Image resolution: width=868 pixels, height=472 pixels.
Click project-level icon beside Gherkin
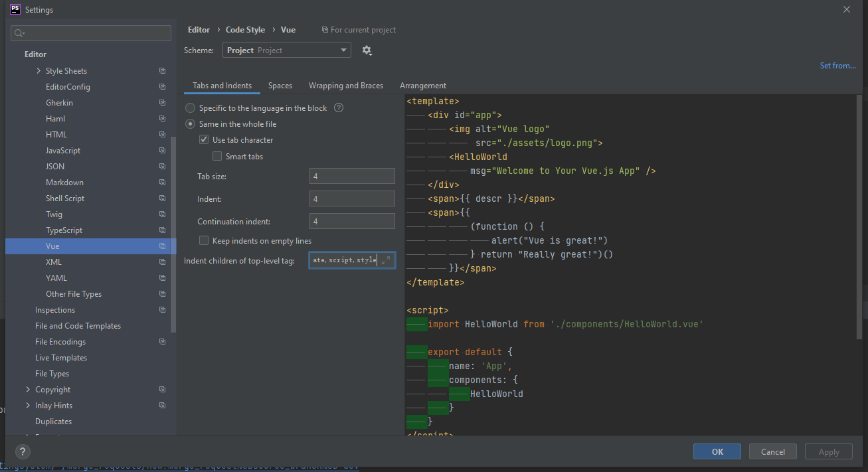[x=162, y=103]
